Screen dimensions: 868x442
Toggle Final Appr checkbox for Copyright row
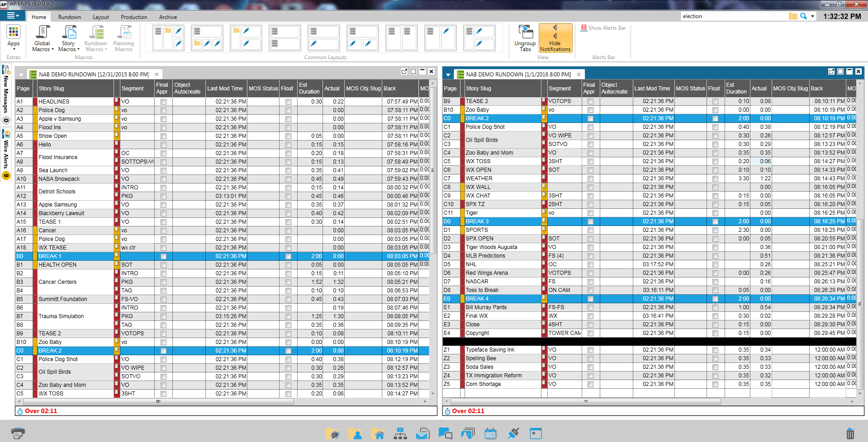click(590, 333)
